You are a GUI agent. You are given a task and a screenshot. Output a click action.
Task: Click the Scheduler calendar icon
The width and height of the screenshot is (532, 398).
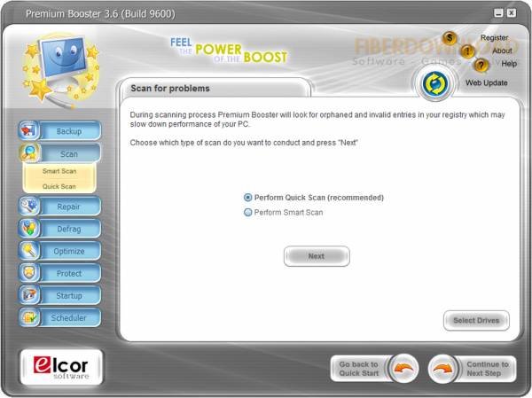click(29, 317)
